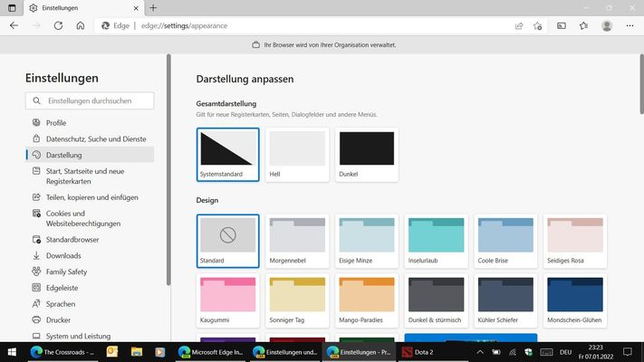Click the Einstellungen durchsuchen search field
The image size is (644, 362).
click(x=90, y=100)
